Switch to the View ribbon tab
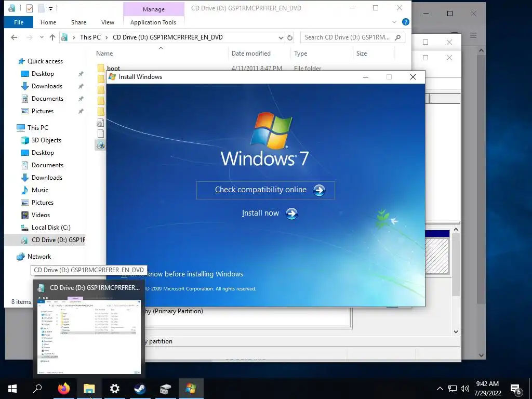 pyautogui.click(x=108, y=22)
